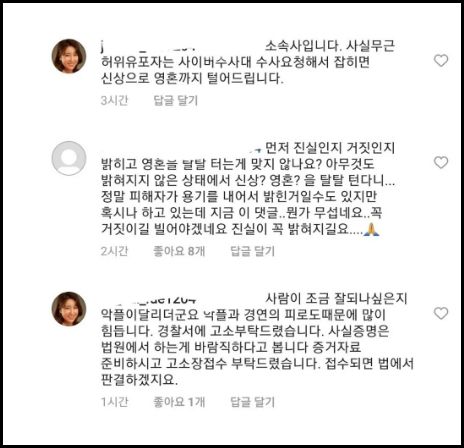Select the comment text mentioning 고소장접수
The height and width of the screenshot is (448, 464).
[257, 339]
